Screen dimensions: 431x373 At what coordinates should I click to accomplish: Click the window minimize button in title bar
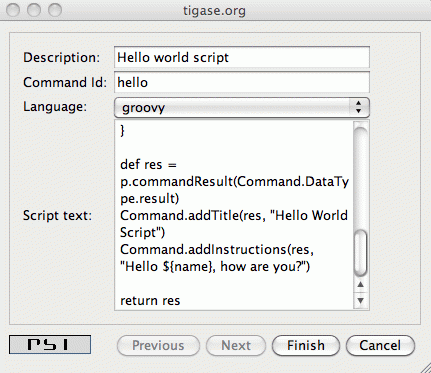pyautogui.click(x=34, y=10)
